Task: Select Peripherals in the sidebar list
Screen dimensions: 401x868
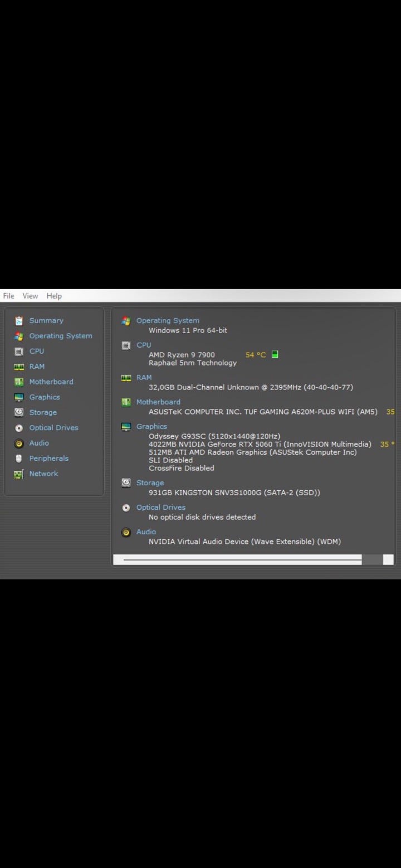Action: 49,459
